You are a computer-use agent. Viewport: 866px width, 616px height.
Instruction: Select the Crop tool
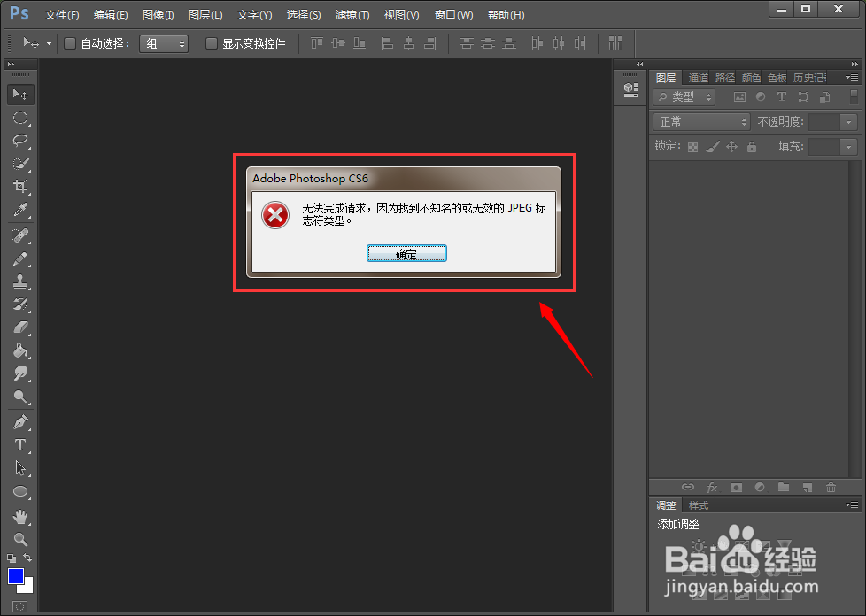pos(20,186)
